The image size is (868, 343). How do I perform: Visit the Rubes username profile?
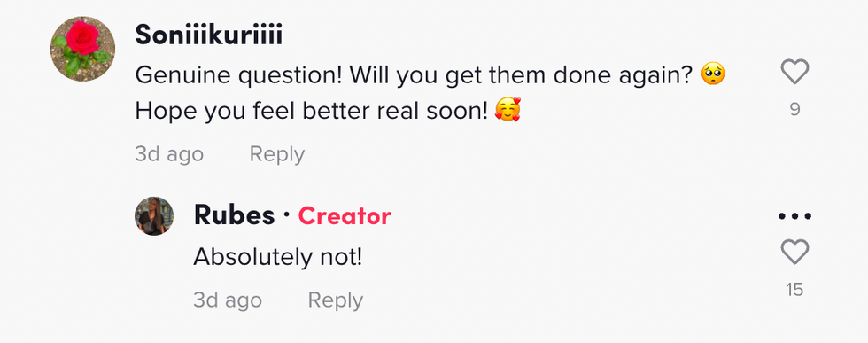click(x=234, y=215)
